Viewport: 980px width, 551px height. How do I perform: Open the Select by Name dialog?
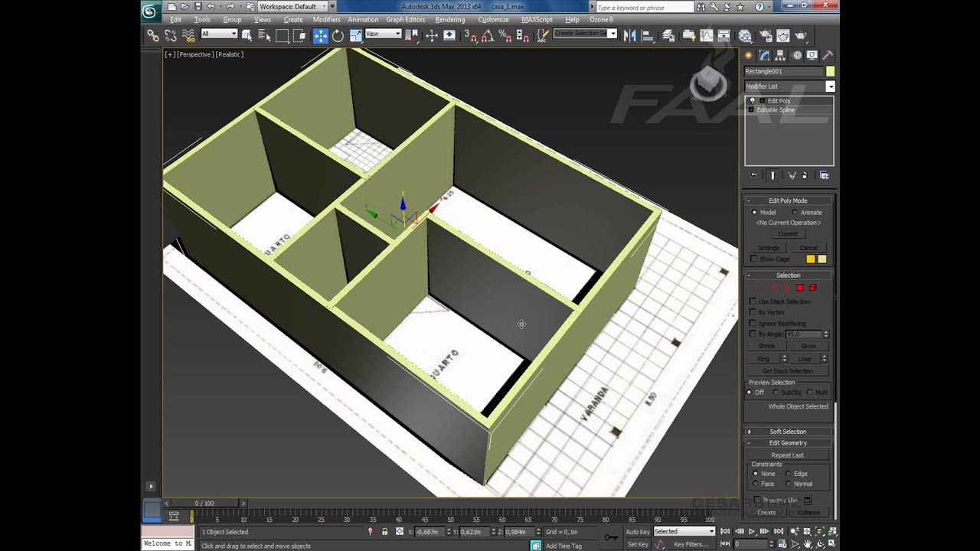tap(265, 35)
